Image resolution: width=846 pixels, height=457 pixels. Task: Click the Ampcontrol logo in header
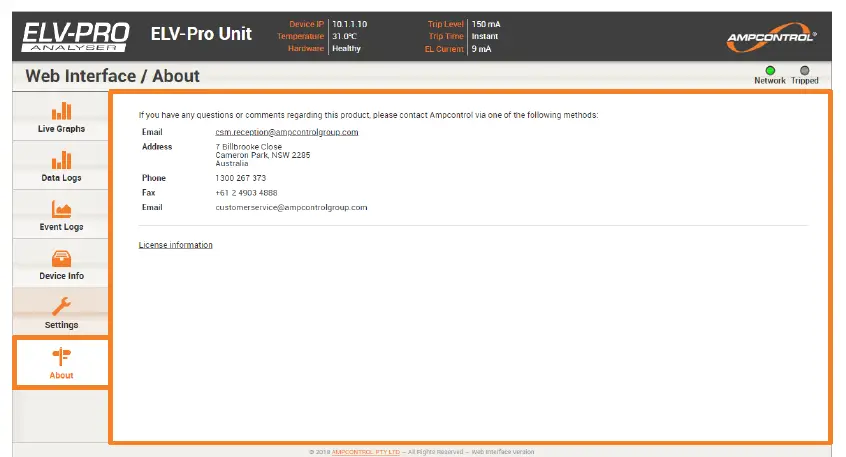[772, 37]
